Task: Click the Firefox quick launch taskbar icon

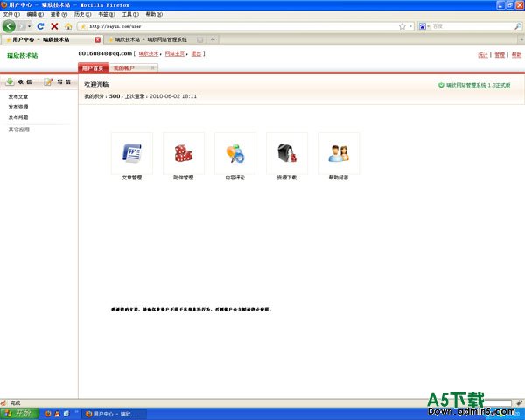Action: 48,414
